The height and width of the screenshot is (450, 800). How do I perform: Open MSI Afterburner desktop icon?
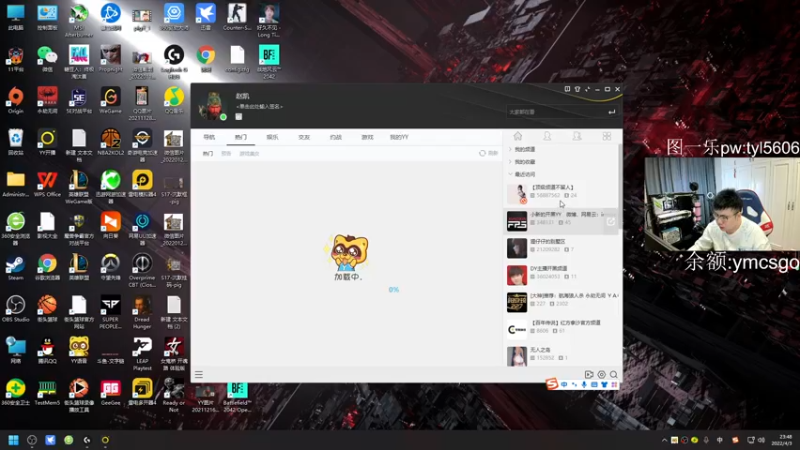[x=79, y=20]
